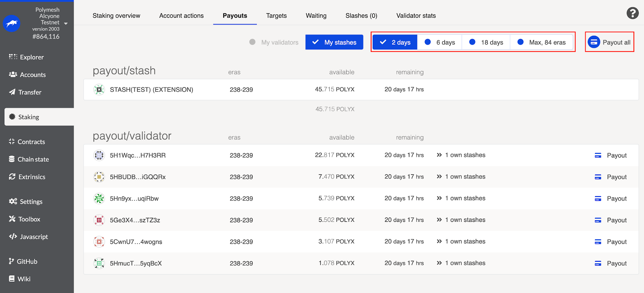This screenshot has height=293, width=644.
Task: Click the Chain state database icon
Action: tap(12, 159)
